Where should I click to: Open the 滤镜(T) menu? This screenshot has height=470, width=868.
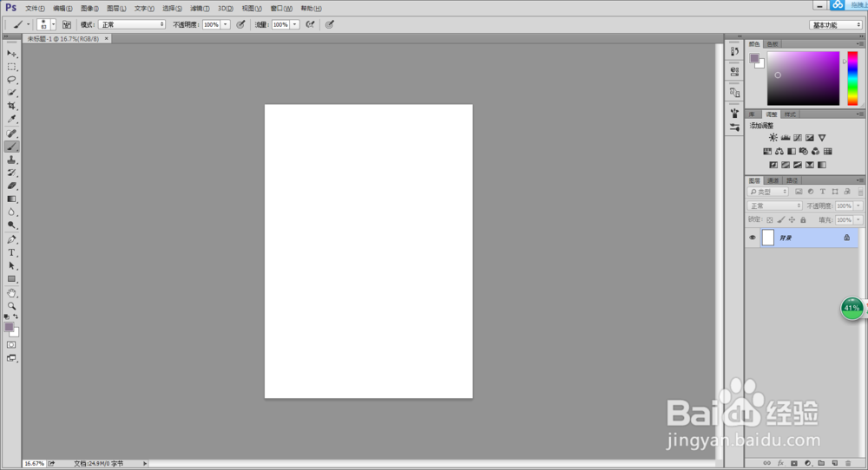click(200, 9)
